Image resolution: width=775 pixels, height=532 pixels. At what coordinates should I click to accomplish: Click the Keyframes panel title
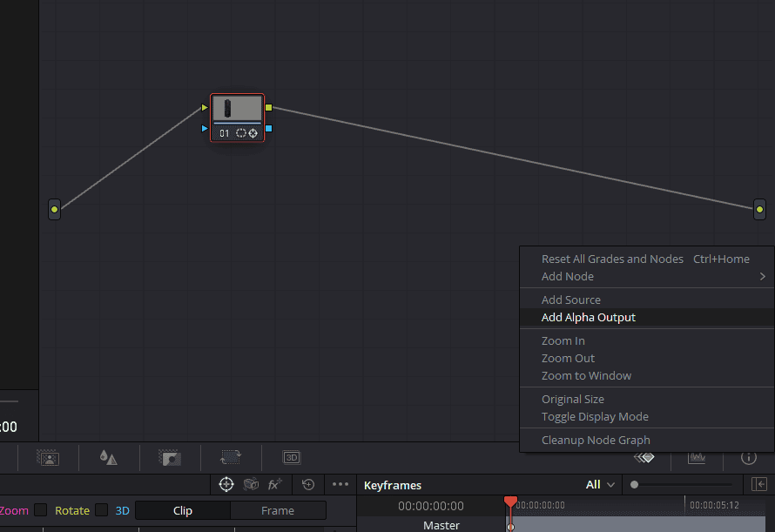tap(393, 485)
